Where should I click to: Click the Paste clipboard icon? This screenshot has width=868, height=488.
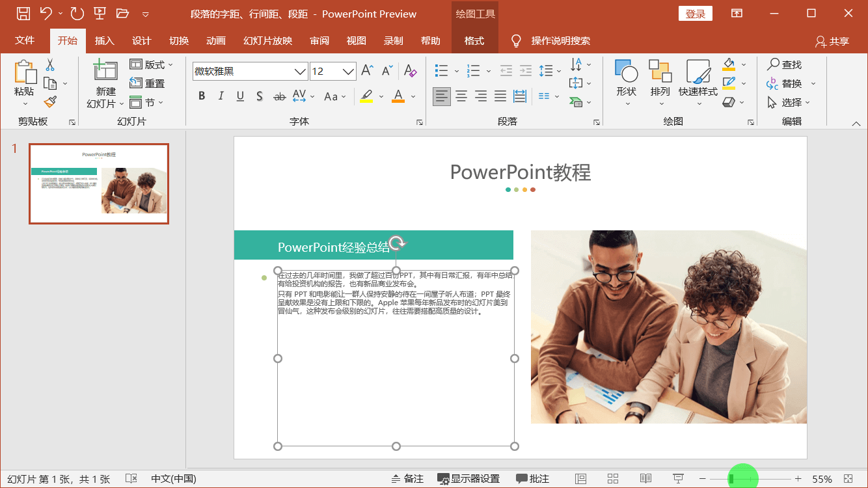25,72
